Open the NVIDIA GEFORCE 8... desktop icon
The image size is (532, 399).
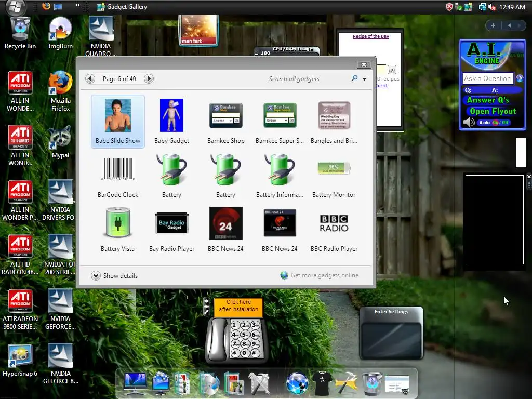60,364
